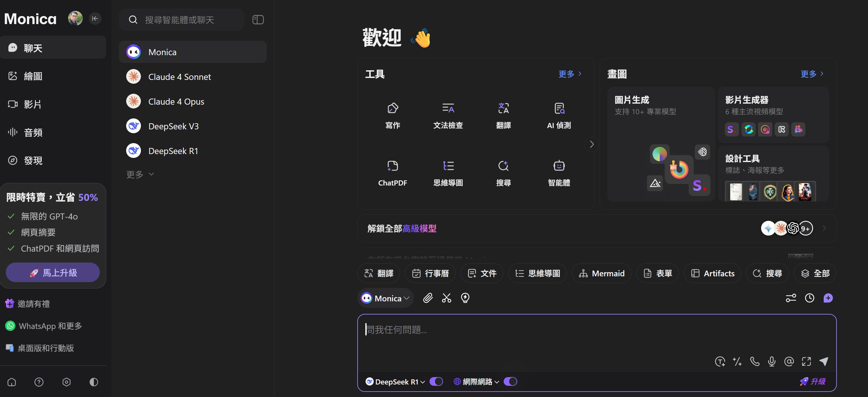Viewport: 868px width, 397px height.
Task: Click the send arrow icon
Action: tap(824, 361)
